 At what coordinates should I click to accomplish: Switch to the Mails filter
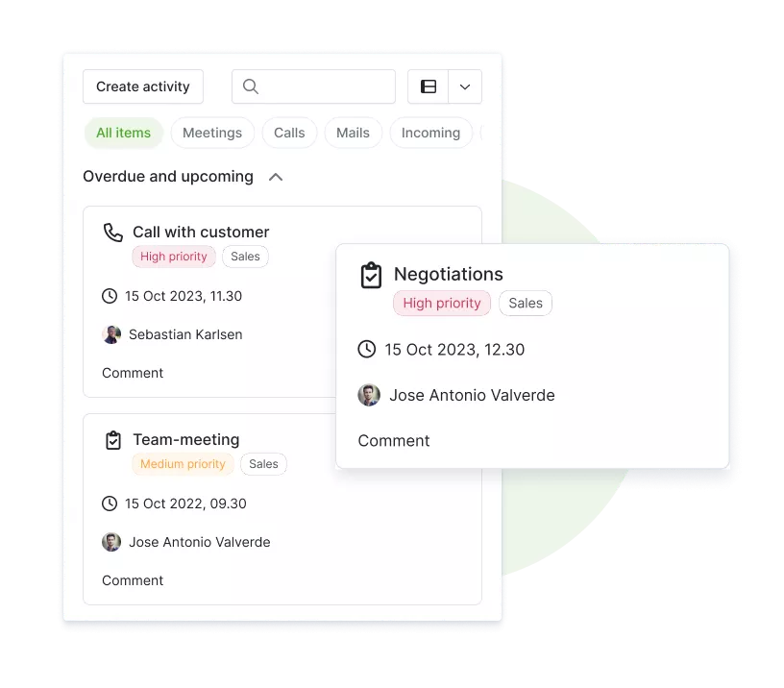(x=353, y=133)
